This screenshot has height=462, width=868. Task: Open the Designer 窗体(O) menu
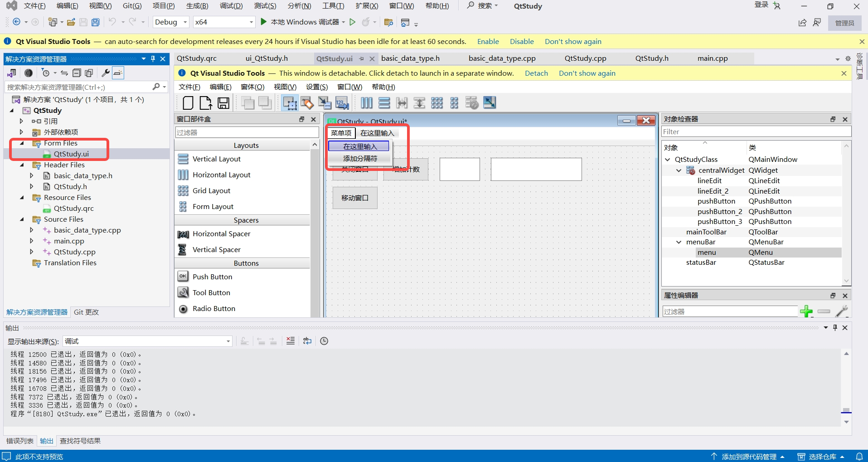point(252,87)
